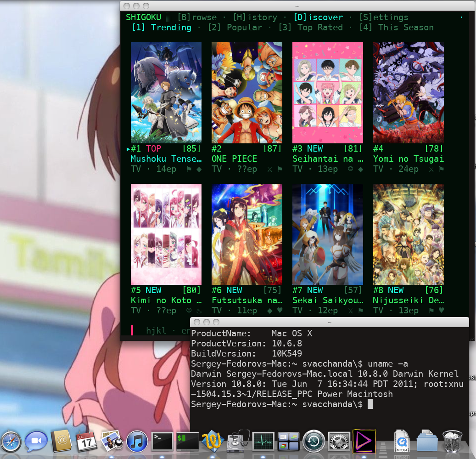Click the 'TV · 11ep' text
476x459 pixels.
click(x=235, y=311)
